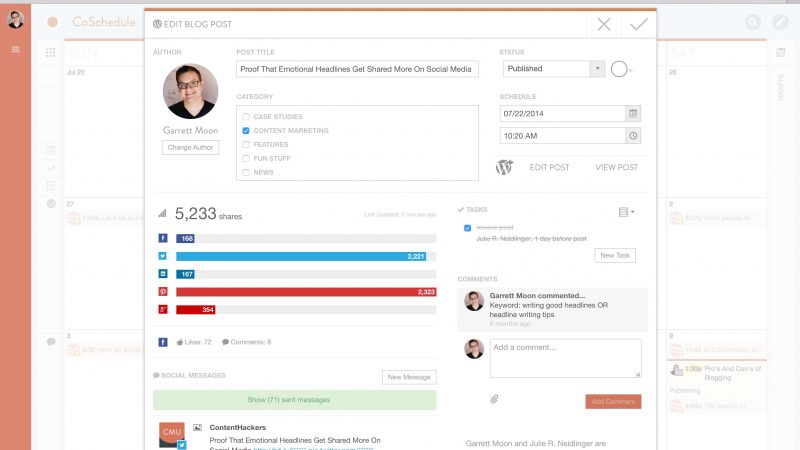Uncheck the Content Marketing category
Image resolution: width=800 pixels, height=450 pixels.
[x=246, y=131]
